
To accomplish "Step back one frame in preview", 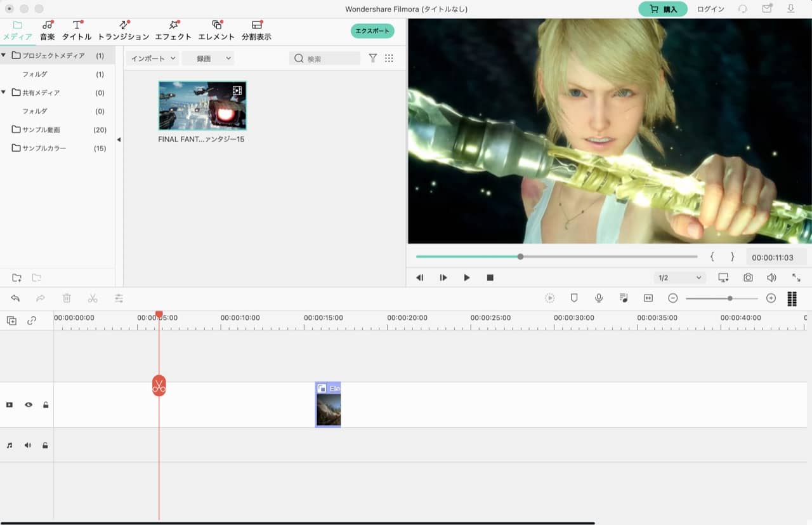I will point(420,277).
